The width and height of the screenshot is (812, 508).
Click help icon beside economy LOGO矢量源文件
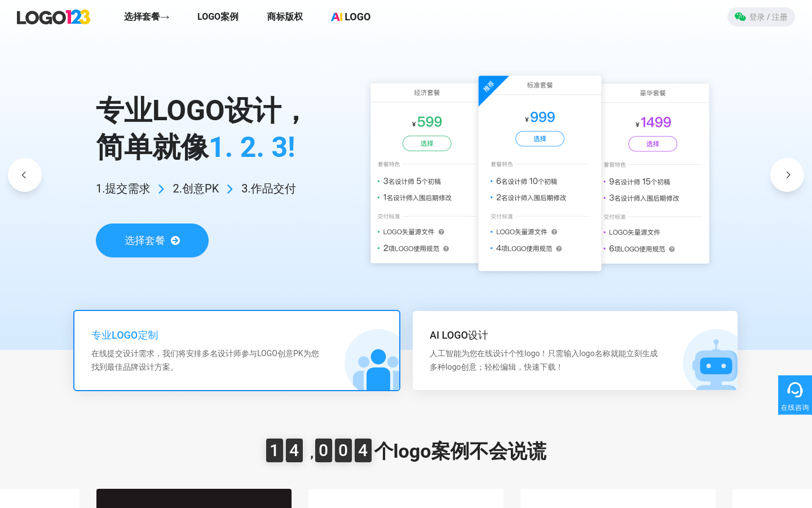coord(442,232)
